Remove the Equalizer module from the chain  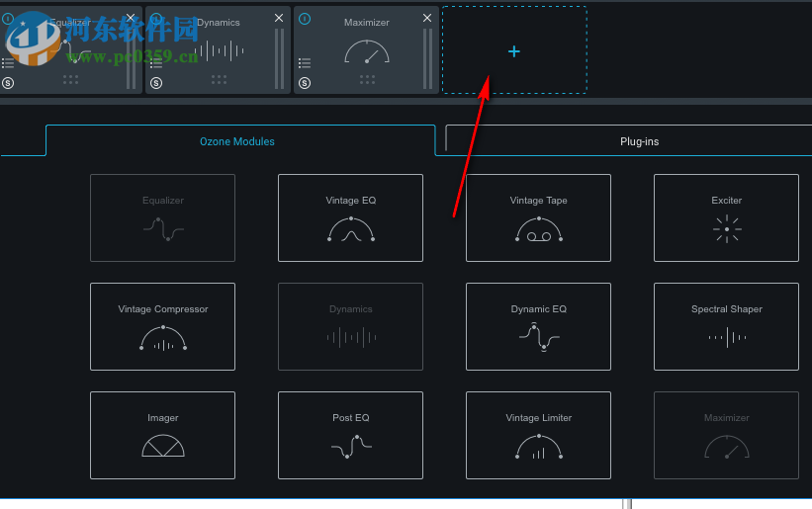coord(131,18)
